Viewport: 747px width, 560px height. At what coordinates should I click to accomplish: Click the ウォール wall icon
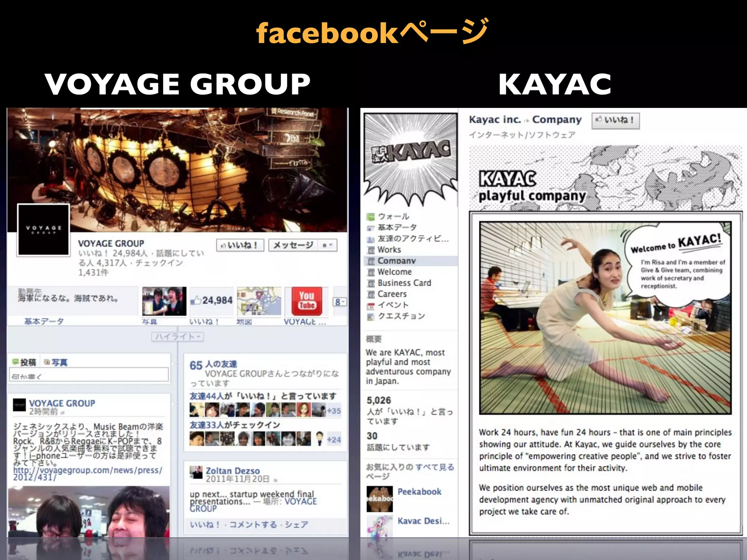(x=371, y=217)
